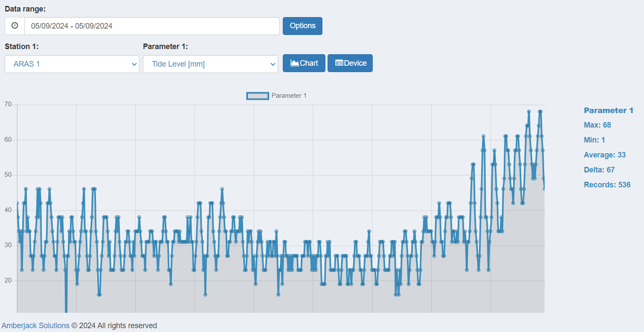Click the 'Average: 33' statistic

pos(604,155)
